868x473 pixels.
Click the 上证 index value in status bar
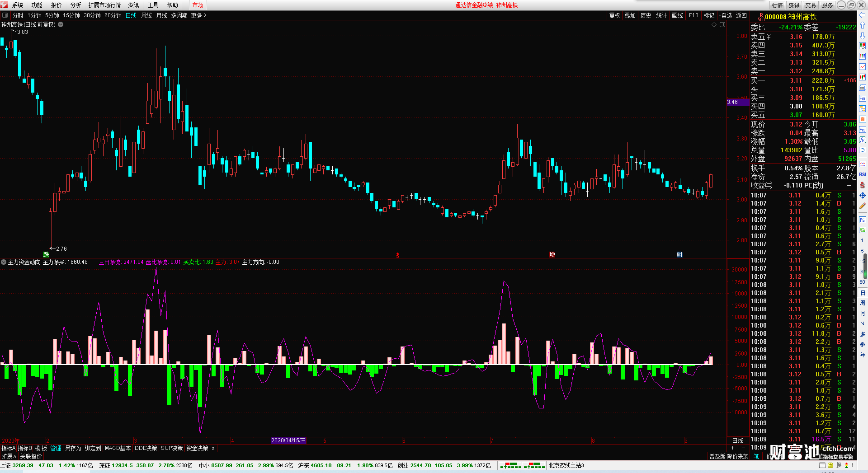tap(23, 465)
